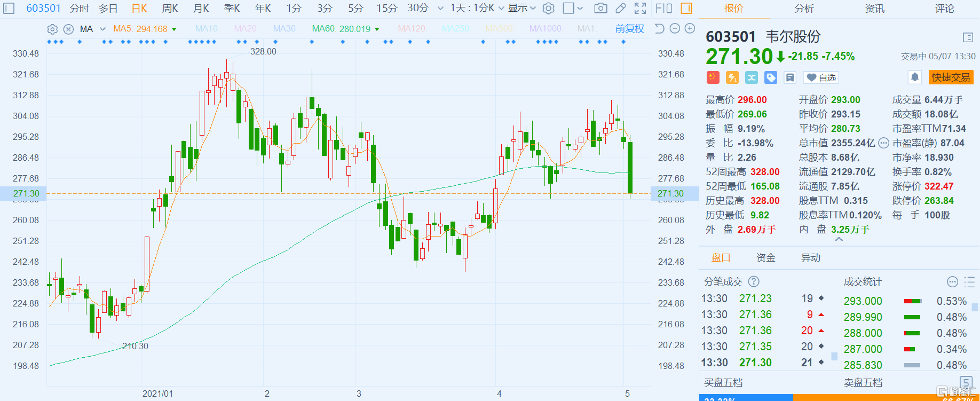
Task: Open MA indicator settings gear
Action: pyautogui.click(x=52, y=29)
